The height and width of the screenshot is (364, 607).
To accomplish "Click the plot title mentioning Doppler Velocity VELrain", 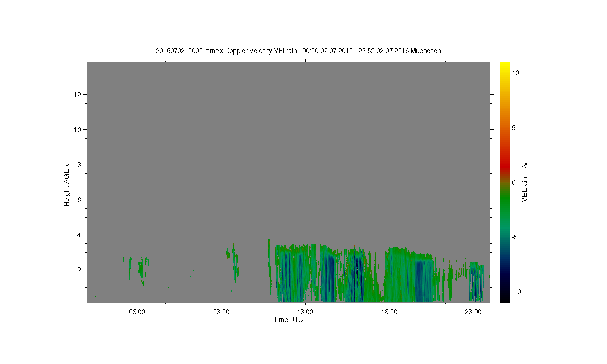I will [x=298, y=51].
